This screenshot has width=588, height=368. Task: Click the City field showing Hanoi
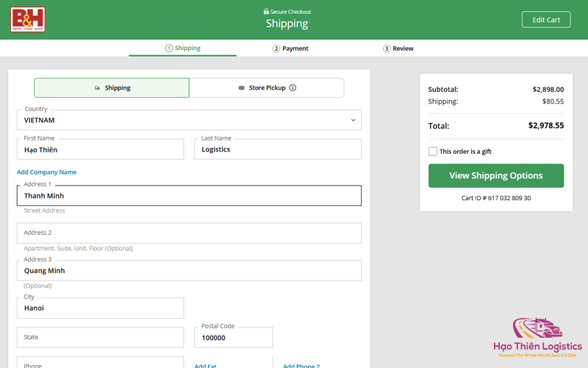coord(100,308)
